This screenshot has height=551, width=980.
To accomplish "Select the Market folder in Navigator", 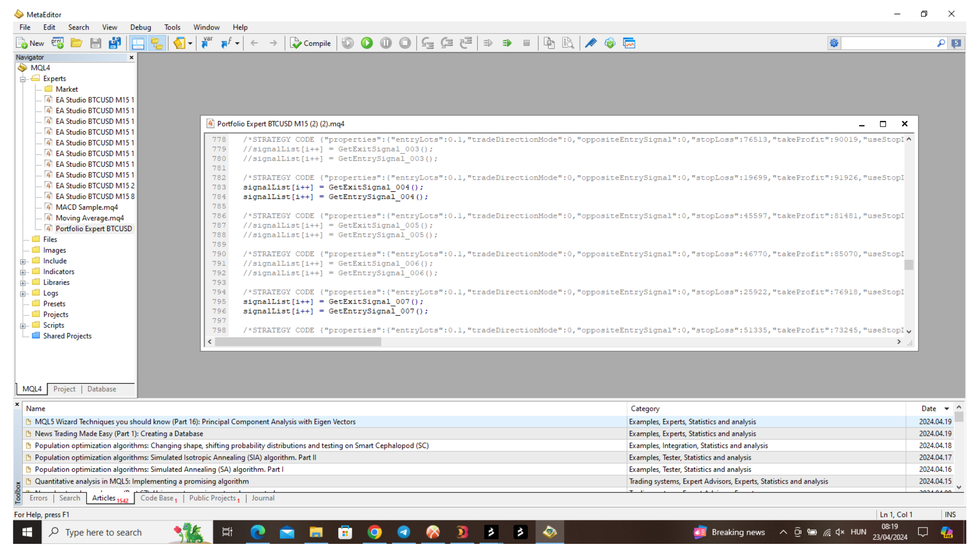I will 66,89.
